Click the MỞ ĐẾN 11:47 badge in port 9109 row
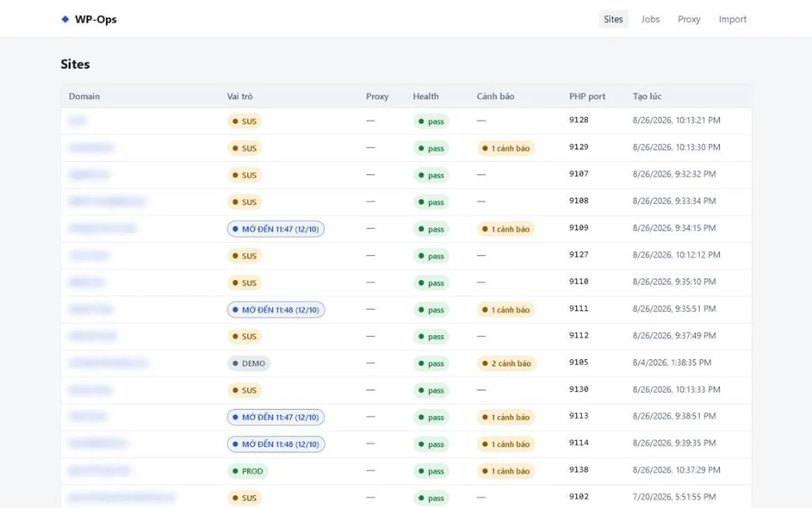 click(276, 229)
